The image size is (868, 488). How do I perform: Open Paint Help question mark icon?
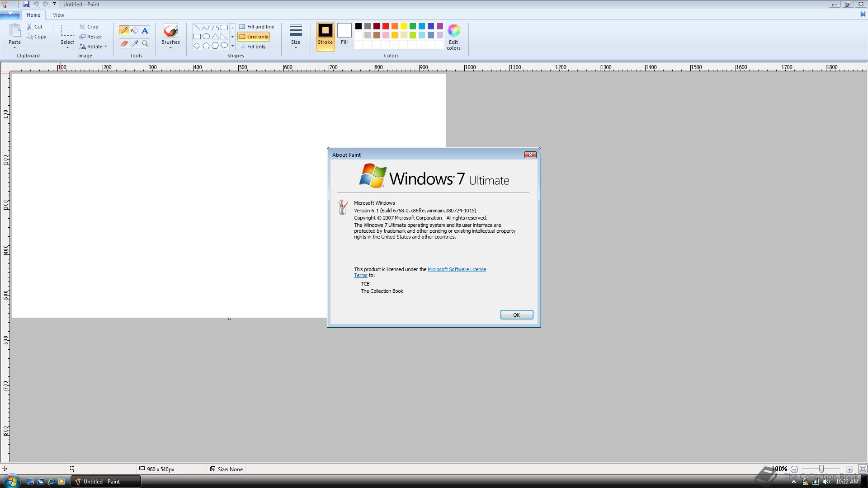tap(863, 14)
